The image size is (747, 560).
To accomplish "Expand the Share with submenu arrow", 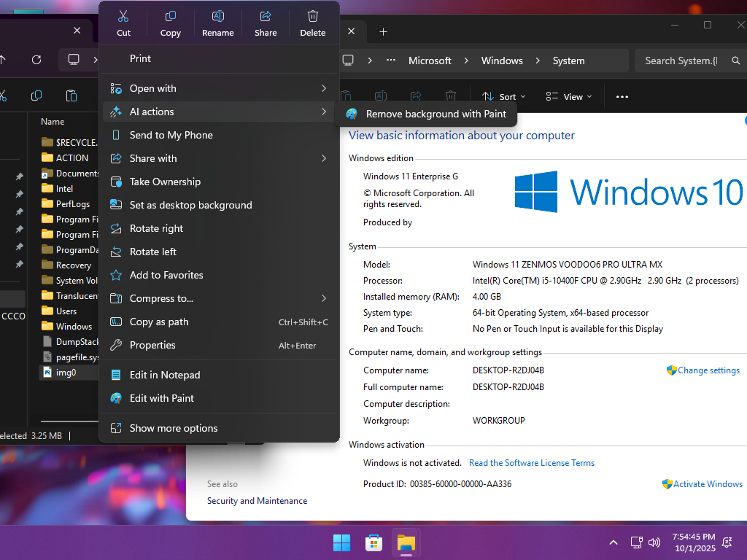I will (x=324, y=158).
